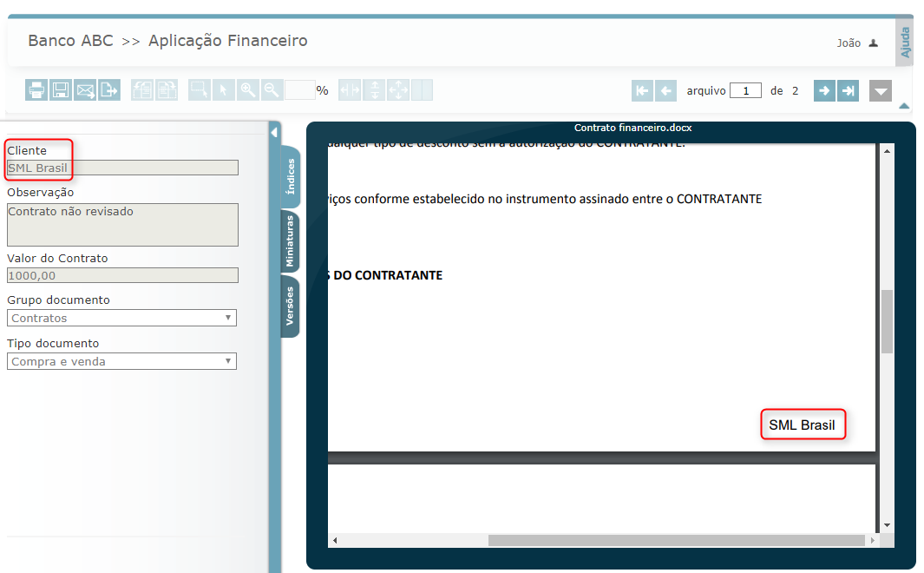Viewport: 924px width, 573px height.
Task: Collapse the left index panel arrow
Action: pyautogui.click(x=274, y=133)
